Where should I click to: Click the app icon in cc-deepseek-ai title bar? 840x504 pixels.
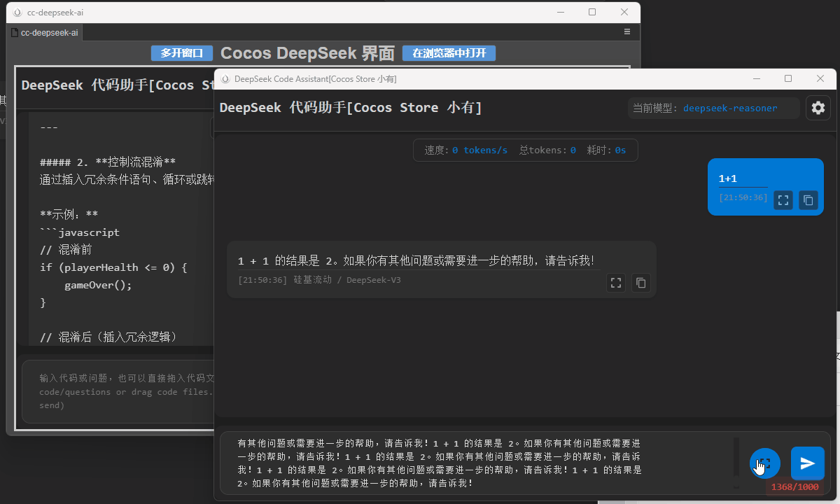17,12
